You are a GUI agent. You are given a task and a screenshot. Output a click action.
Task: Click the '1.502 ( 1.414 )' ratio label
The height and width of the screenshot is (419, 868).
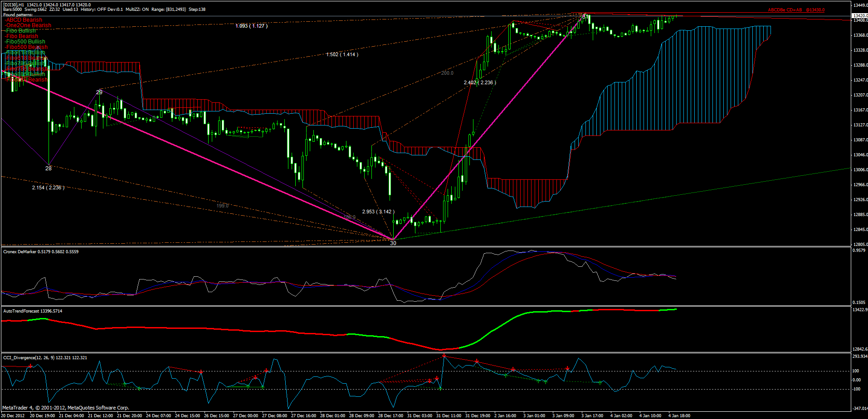(342, 54)
